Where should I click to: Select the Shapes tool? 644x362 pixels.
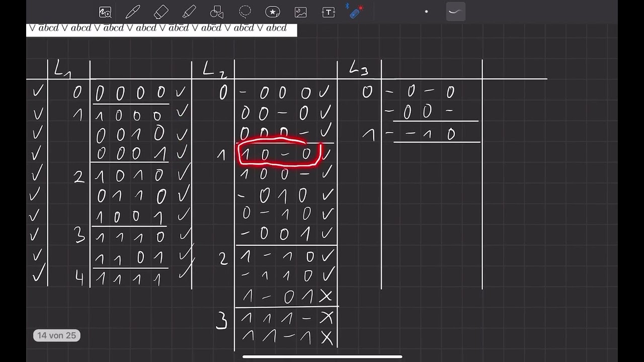point(217,12)
